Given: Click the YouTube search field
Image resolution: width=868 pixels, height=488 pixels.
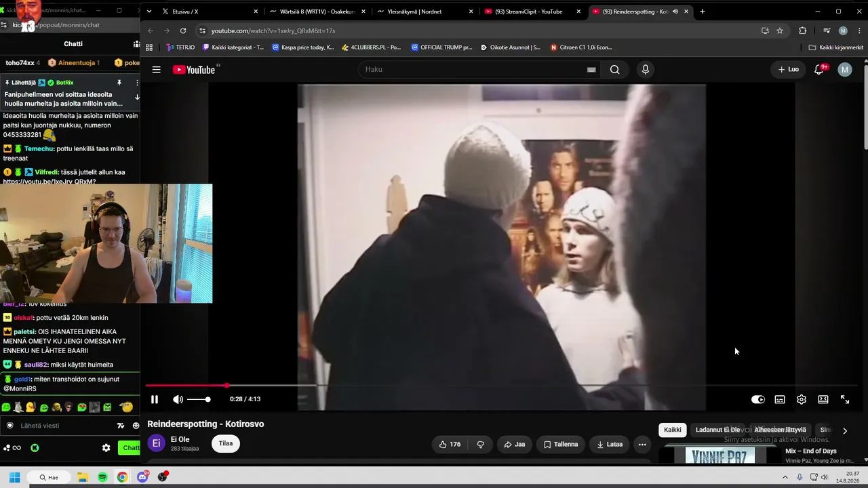Looking at the screenshot, I should coord(472,69).
